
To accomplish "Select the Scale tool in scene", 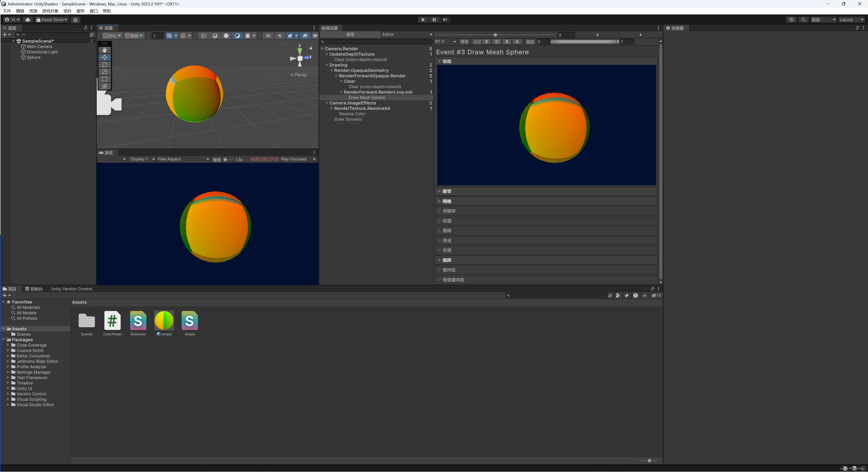I will click(x=104, y=72).
